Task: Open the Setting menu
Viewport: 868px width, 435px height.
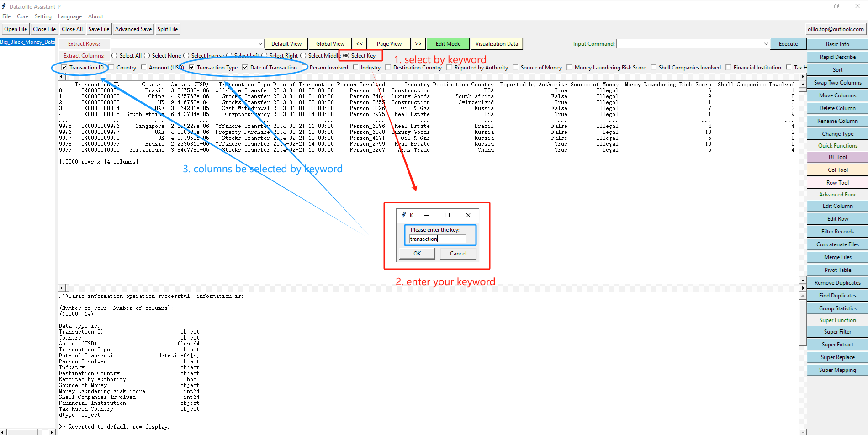Action: [43, 16]
